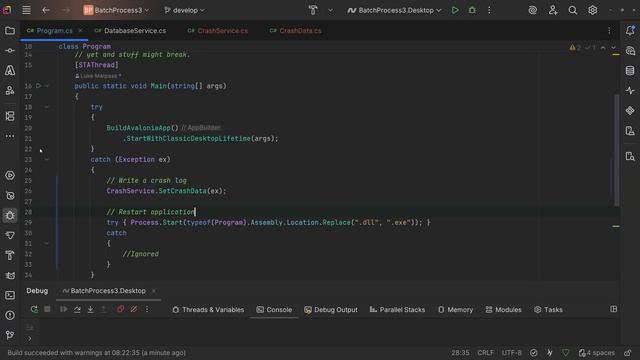
Task: Navigate back with the left arrow
Action: pos(46,10)
